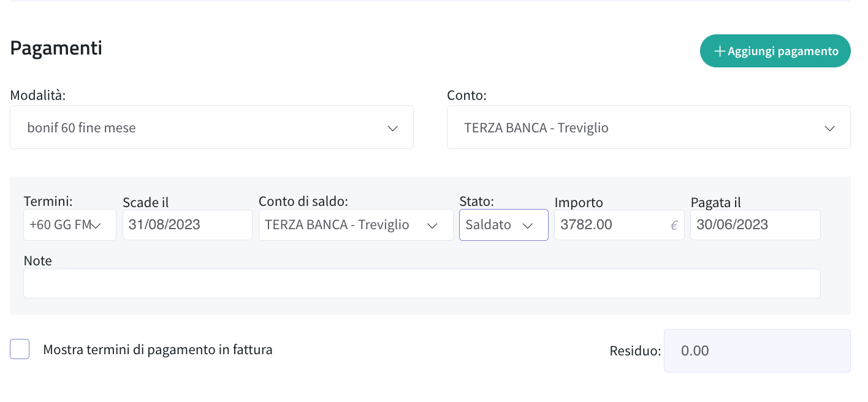
Task: Click the Residuo 0.00 field
Action: click(x=757, y=351)
